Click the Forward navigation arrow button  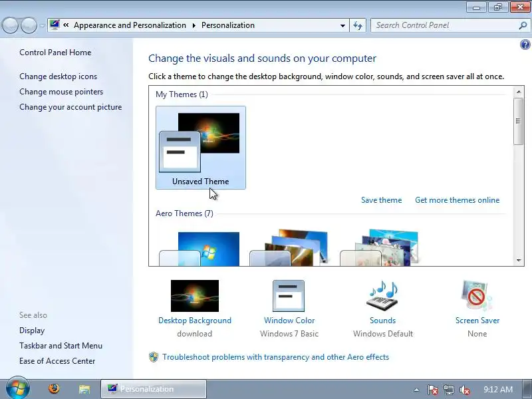29,25
